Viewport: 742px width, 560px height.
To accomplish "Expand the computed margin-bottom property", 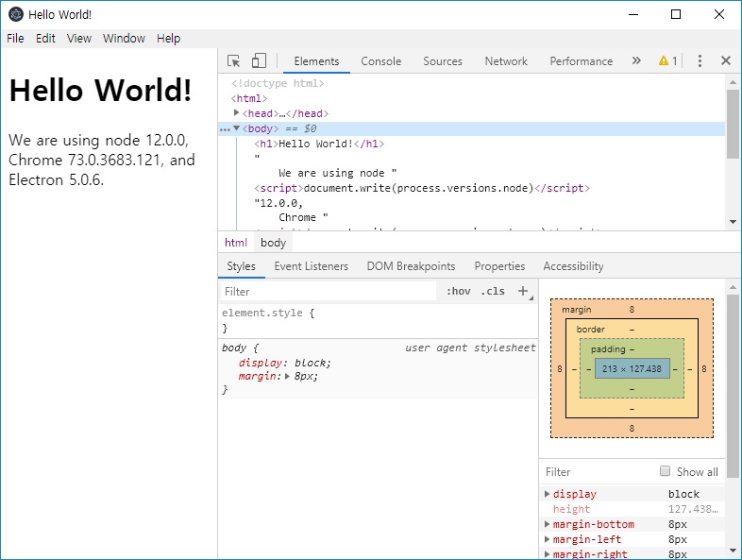I will pyautogui.click(x=547, y=524).
